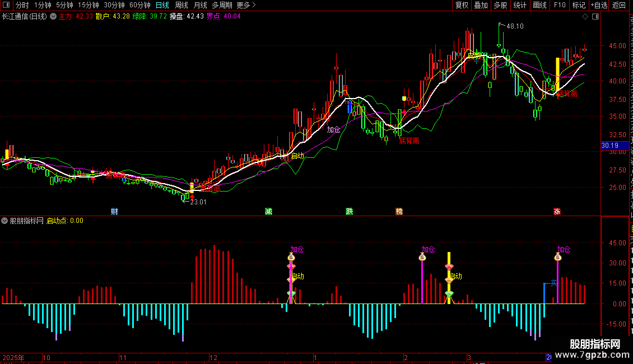Click the 财 event marker icon
The width and height of the screenshot is (633, 364).
pos(114,211)
